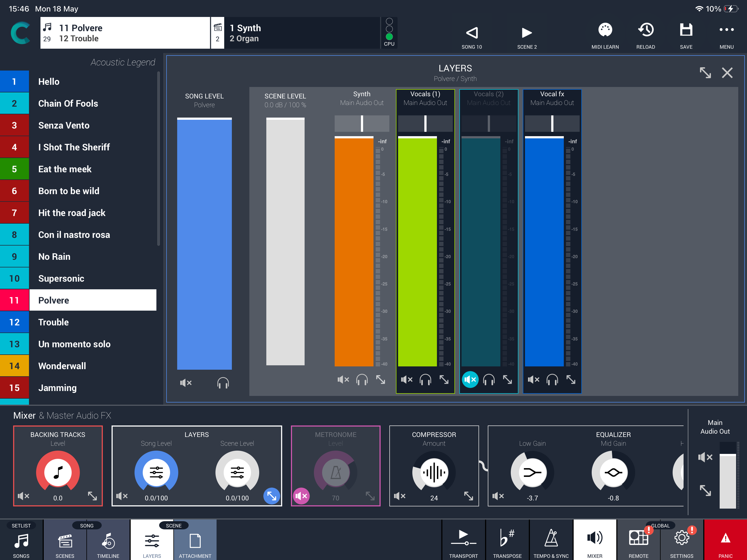The image size is (747, 560).
Task: Click the Vocal fx pan slider
Action: click(x=552, y=124)
